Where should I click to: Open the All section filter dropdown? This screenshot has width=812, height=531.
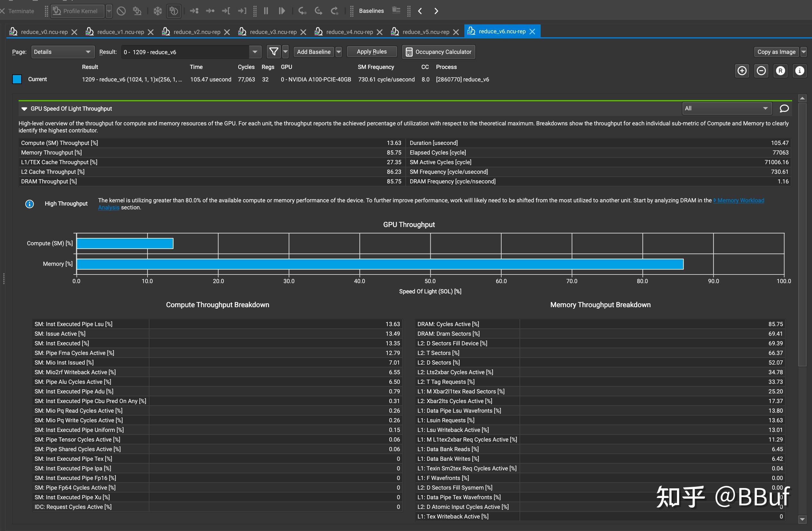pos(726,108)
